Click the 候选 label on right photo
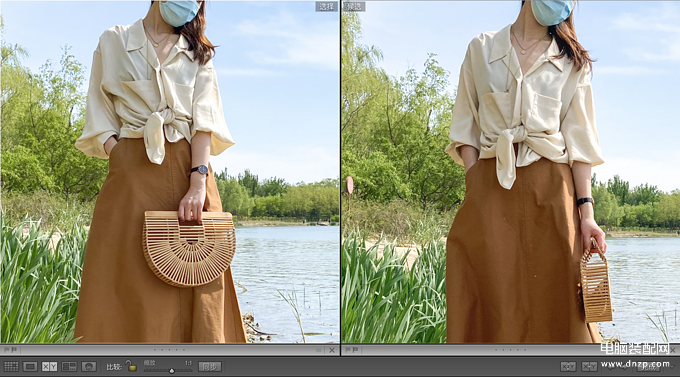 pyautogui.click(x=354, y=6)
